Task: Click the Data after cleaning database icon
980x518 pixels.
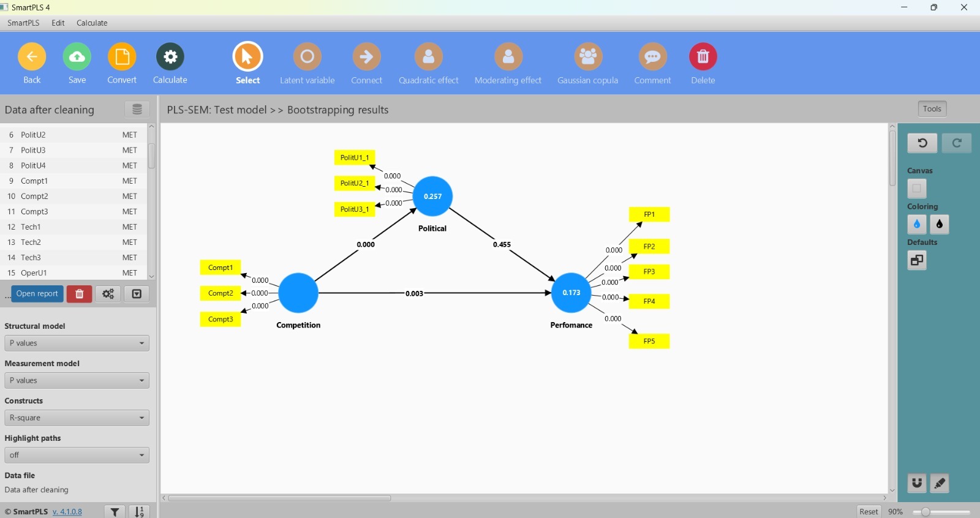Action: pyautogui.click(x=137, y=110)
